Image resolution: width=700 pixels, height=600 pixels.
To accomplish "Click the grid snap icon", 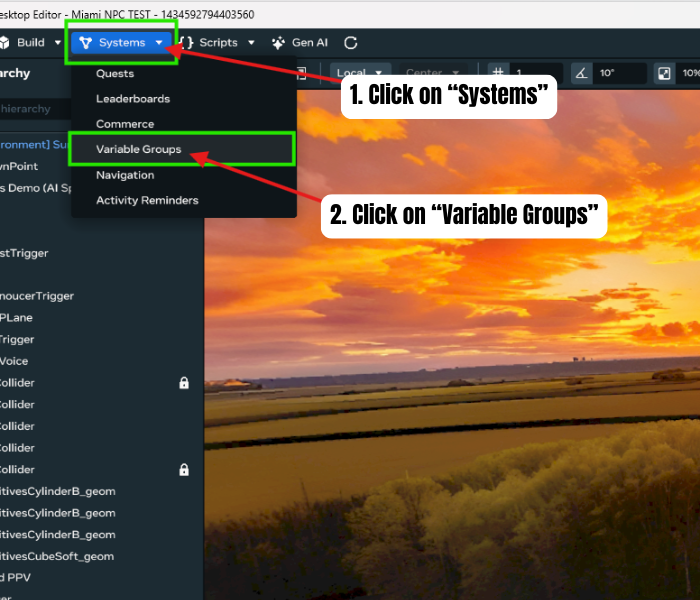I will click(498, 73).
